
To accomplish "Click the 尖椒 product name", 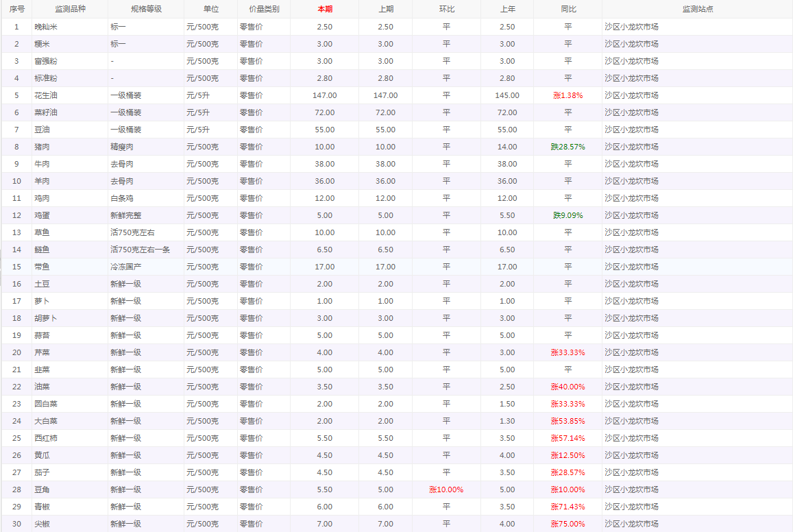I will pyautogui.click(x=42, y=524).
